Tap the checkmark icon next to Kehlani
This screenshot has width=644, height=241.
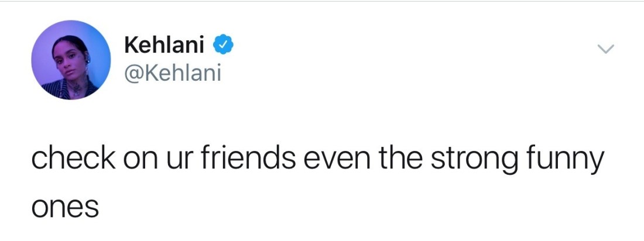click(224, 44)
